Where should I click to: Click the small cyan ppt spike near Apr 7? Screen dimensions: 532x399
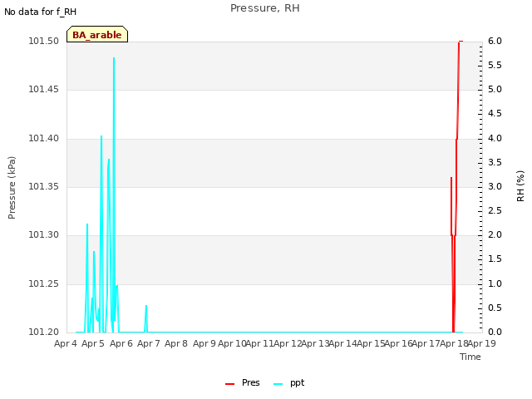(146, 306)
